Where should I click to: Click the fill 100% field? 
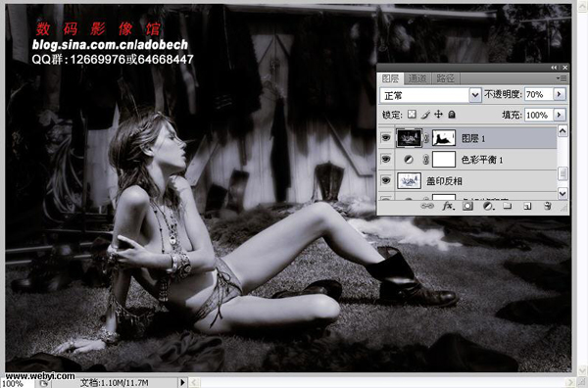click(539, 115)
